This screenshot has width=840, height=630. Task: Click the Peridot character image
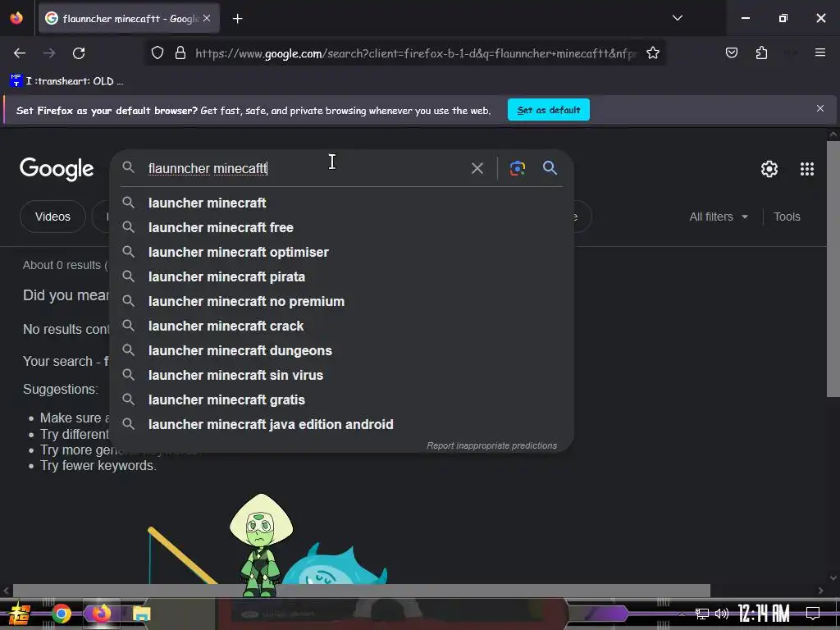click(261, 544)
